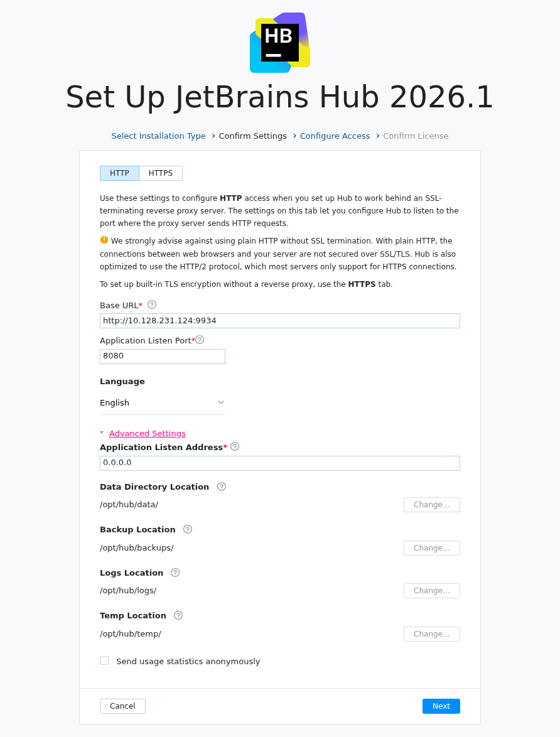The image size is (560, 737).
Task: Go to Select Installation Type step
Action: (158, 136)
